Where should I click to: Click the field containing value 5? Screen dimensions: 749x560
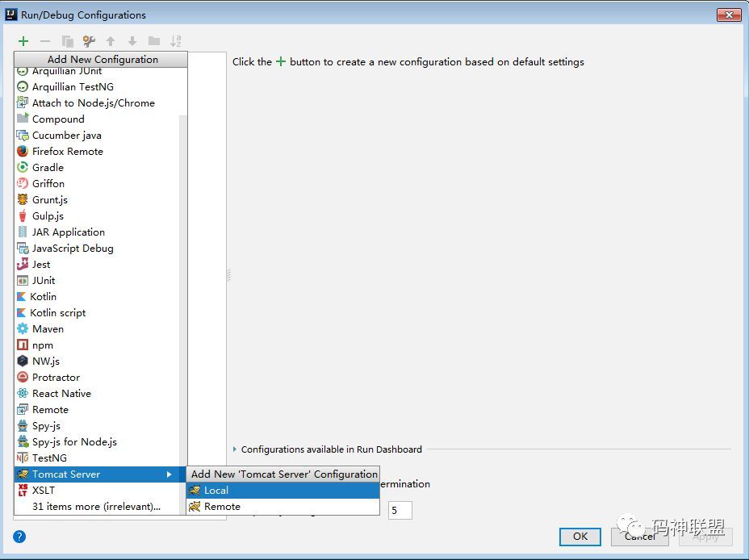(x=400, y=510)
